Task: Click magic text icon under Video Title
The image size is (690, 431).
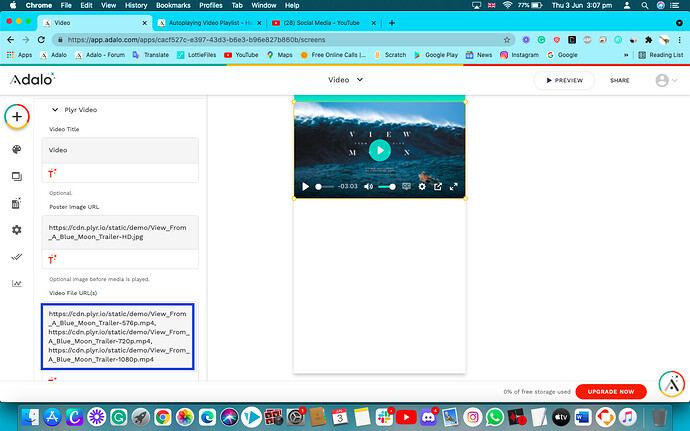Action: (52, 173)
